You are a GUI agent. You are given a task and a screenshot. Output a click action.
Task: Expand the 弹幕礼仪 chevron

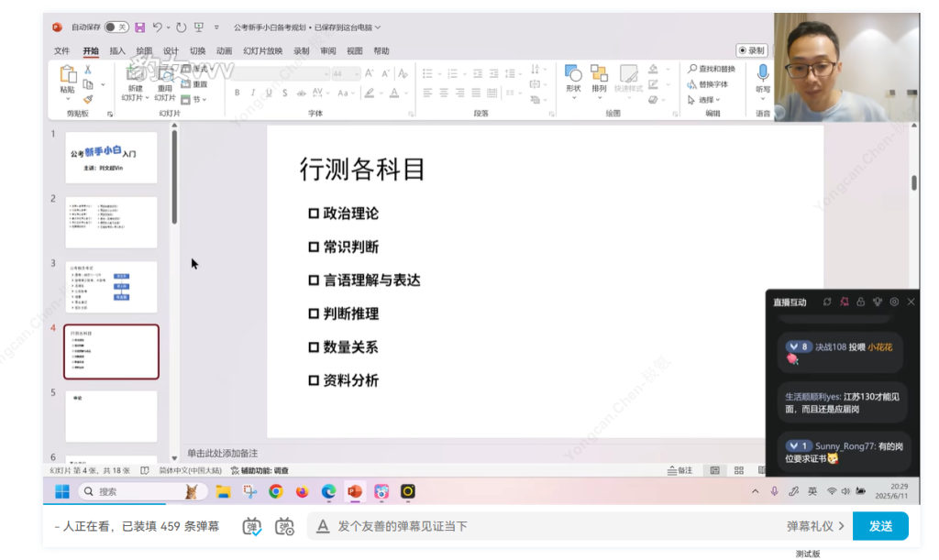(841, 526)
